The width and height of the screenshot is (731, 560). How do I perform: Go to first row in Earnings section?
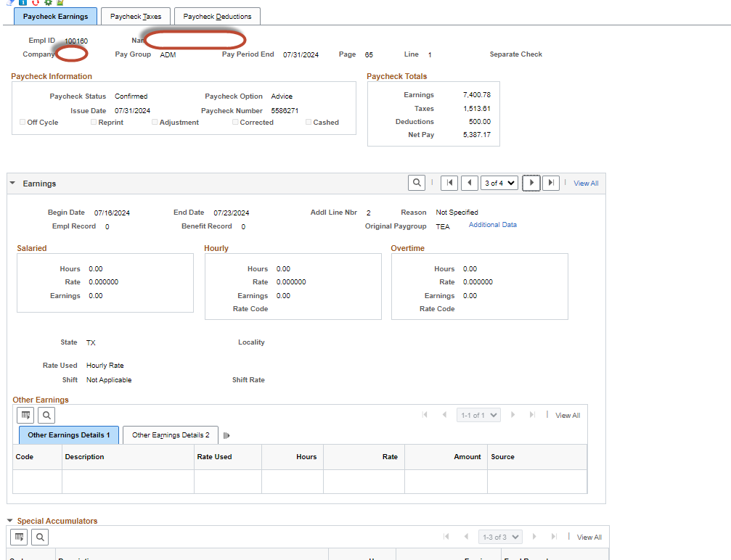449,183
